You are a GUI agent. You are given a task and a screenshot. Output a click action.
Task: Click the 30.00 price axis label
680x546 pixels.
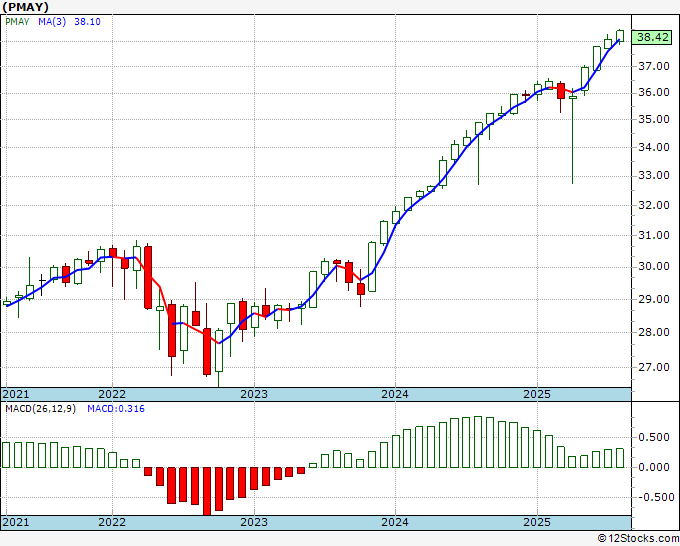click(654, 266)
